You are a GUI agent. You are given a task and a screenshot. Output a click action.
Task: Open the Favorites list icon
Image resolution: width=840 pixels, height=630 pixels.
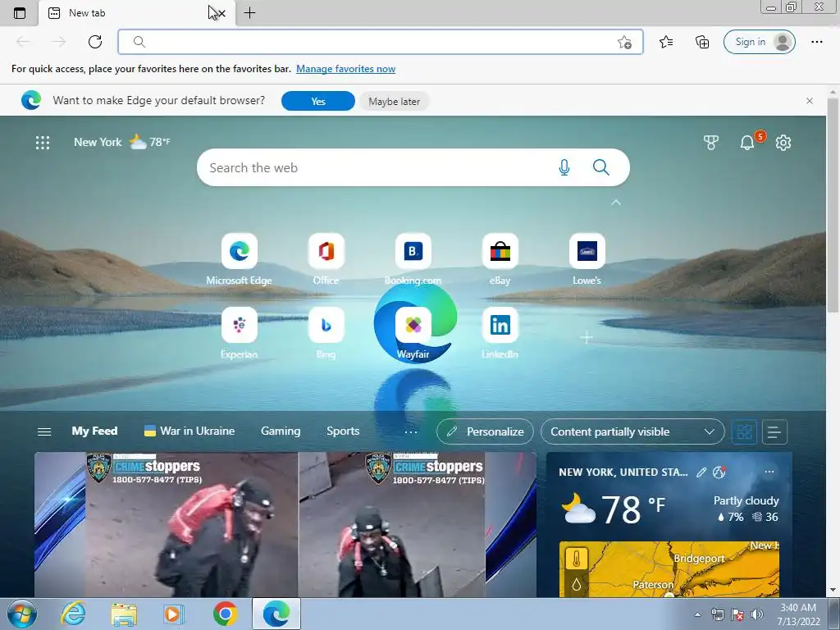pos(666,42)
